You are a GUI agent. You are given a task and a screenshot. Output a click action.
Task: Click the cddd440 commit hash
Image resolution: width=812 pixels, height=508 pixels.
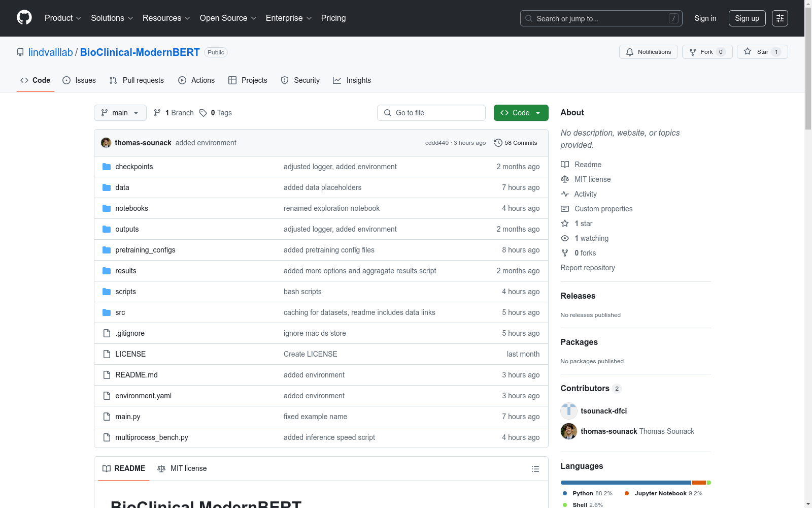pos(437,143)
